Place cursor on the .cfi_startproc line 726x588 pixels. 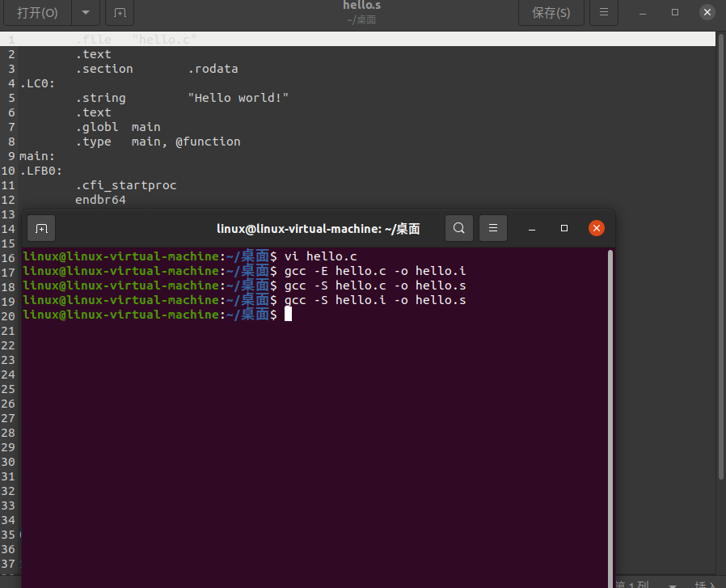(x=125, y=184)
